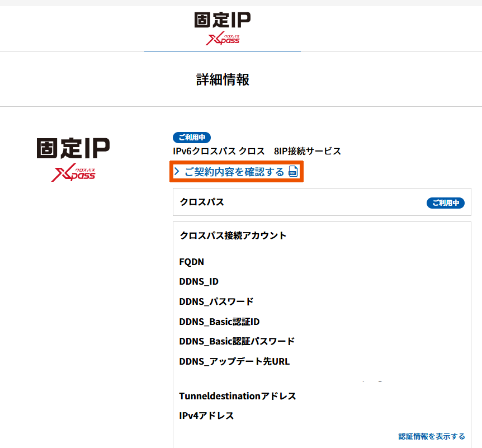
Task: Click the large 固定IP Xpass logo on left
Action: point(73,159)
